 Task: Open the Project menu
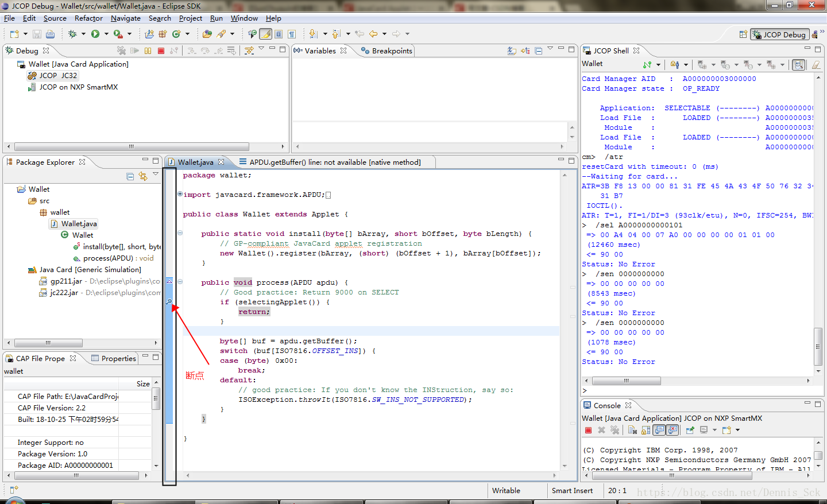pos(191,18)
